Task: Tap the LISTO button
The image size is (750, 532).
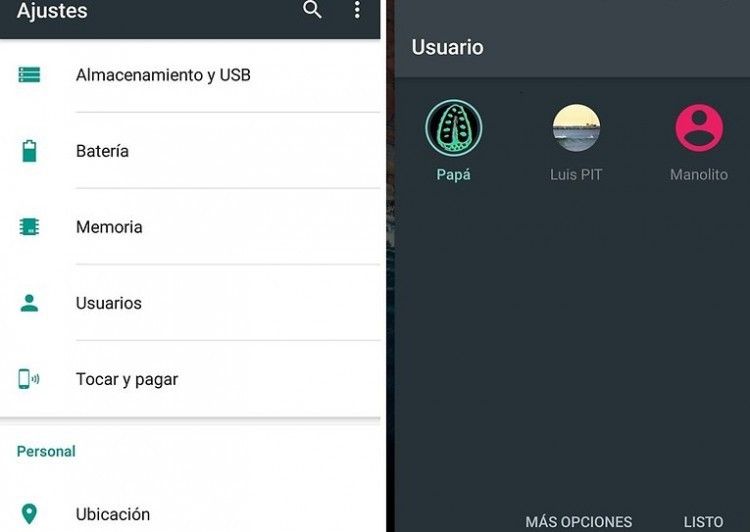Action: pyautogui.click(x=703, y=521)
